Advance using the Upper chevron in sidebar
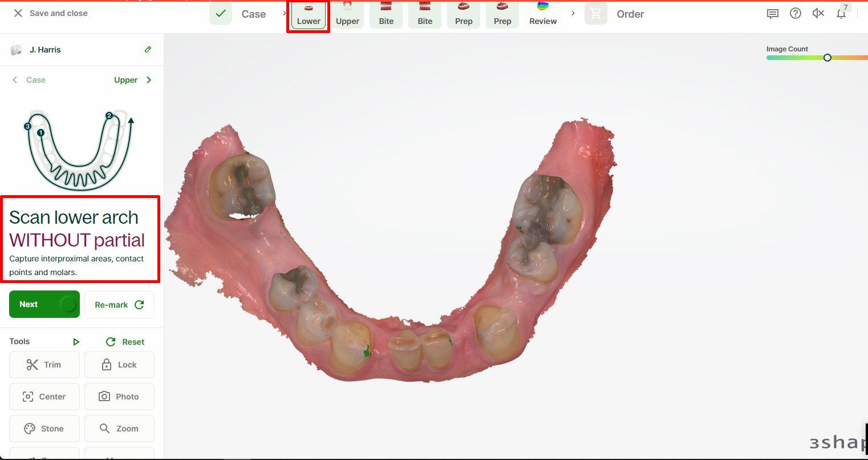The width and height of the screenshot is (868, 460). pos(149,80)
